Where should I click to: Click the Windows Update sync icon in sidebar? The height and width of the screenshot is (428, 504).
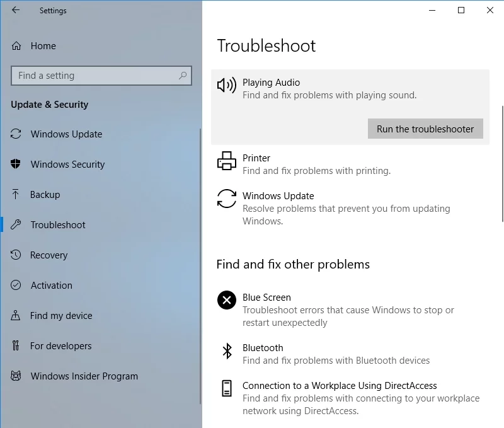click(x=16, y=134)
